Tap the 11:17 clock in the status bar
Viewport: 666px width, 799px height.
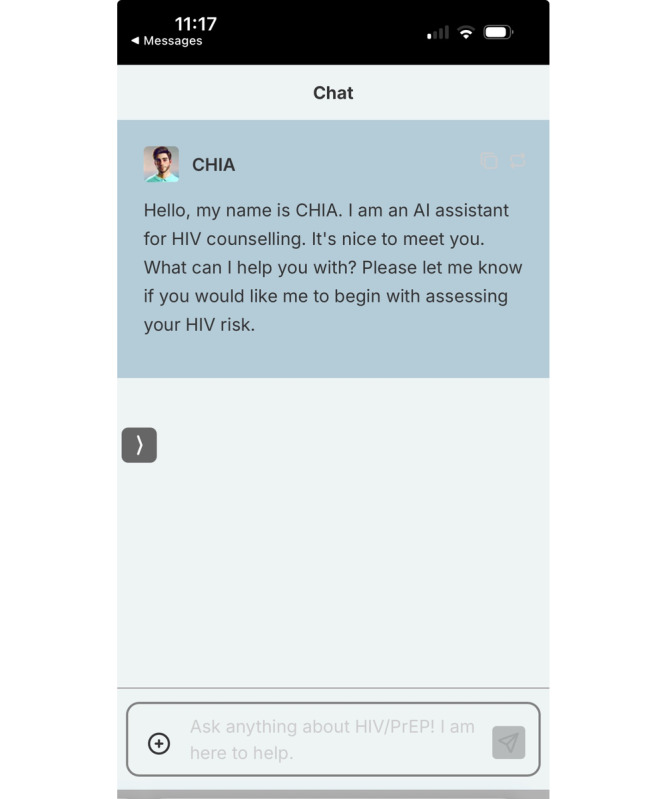point(196,23)
